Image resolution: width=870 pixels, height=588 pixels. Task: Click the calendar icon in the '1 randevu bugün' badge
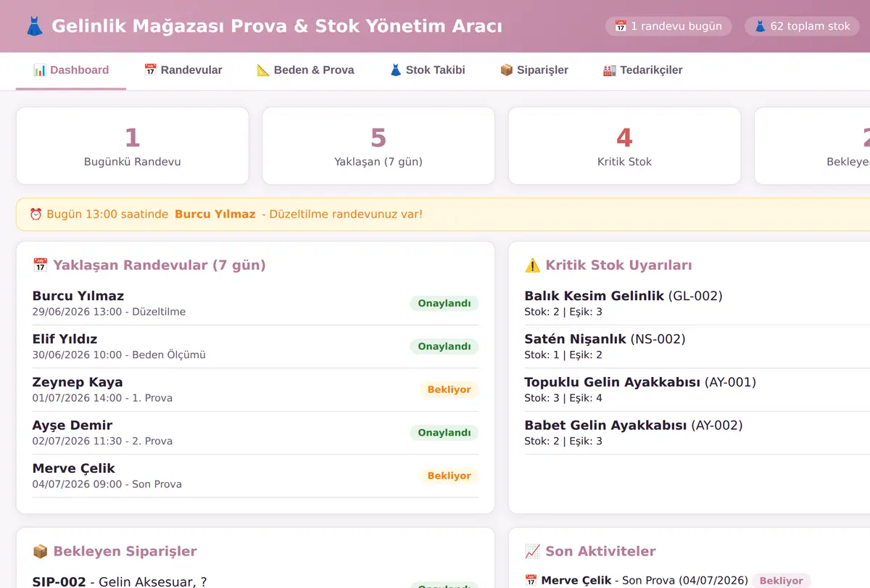(x=621, y=26)
